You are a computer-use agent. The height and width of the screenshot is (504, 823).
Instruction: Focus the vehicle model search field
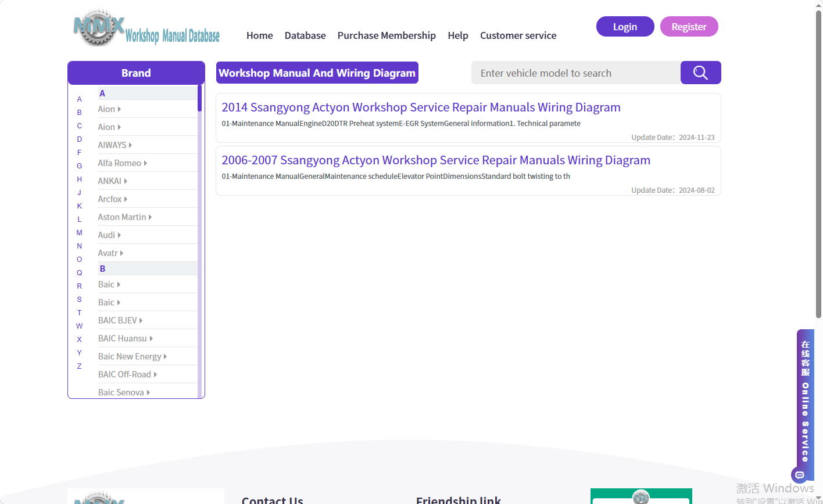[x=576, y=73]
